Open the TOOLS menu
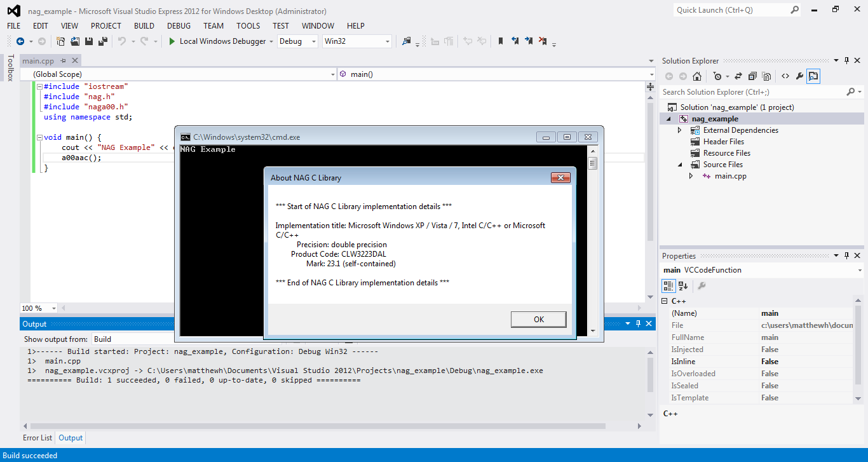This screenshot has width=868, height=462. pyautogui.click(x=248, y=26)
